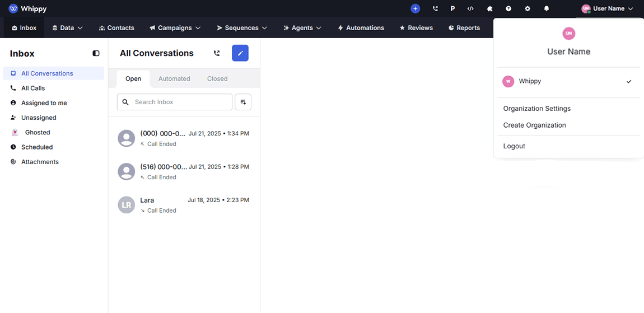Click the magnifier icon in the search box

(x=125, y=102)
